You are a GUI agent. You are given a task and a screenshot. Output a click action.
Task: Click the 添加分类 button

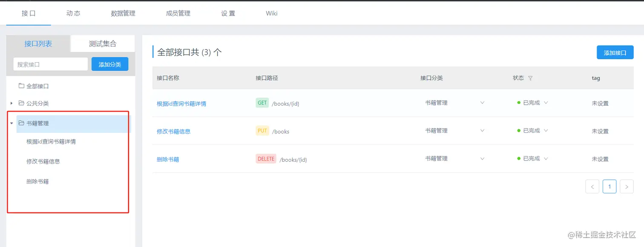point(110,64)
